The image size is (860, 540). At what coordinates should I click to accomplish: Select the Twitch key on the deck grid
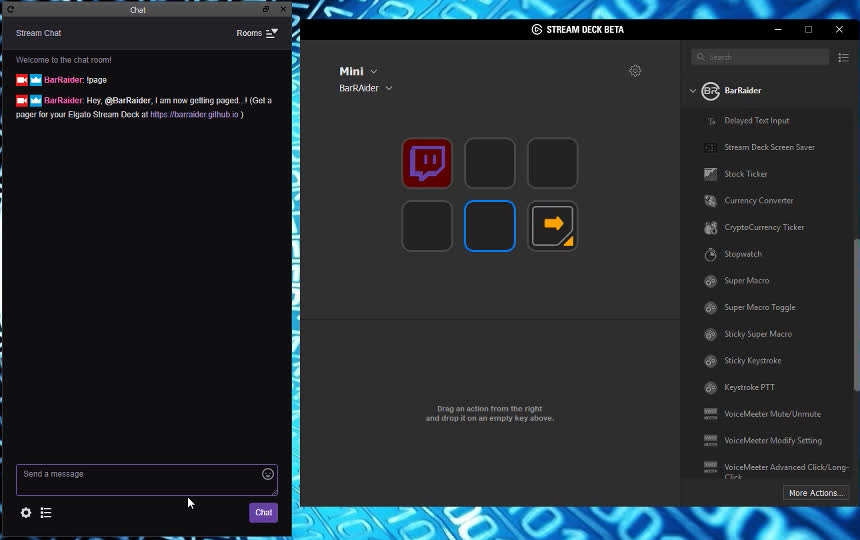point(427,163)
